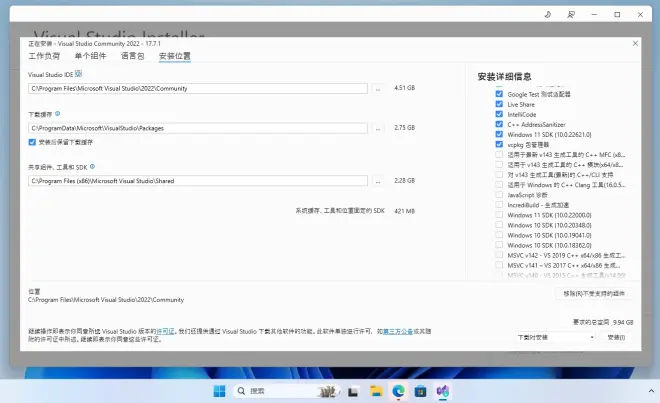660x403 pixels.
Task: Click the 安装详细信息 heading
Action: click(x=504, y=77)
